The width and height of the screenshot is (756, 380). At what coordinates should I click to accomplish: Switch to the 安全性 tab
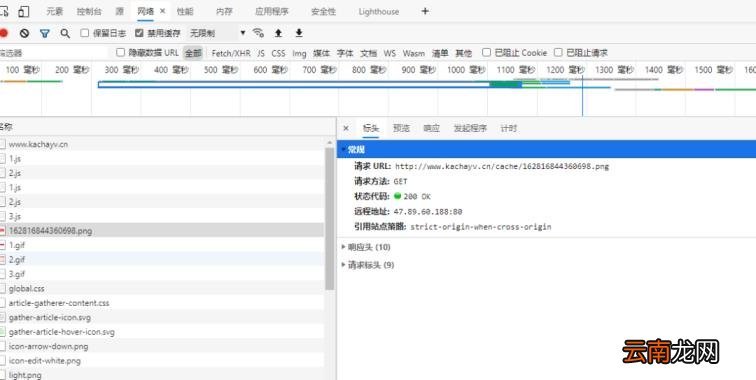coord(324,12)
